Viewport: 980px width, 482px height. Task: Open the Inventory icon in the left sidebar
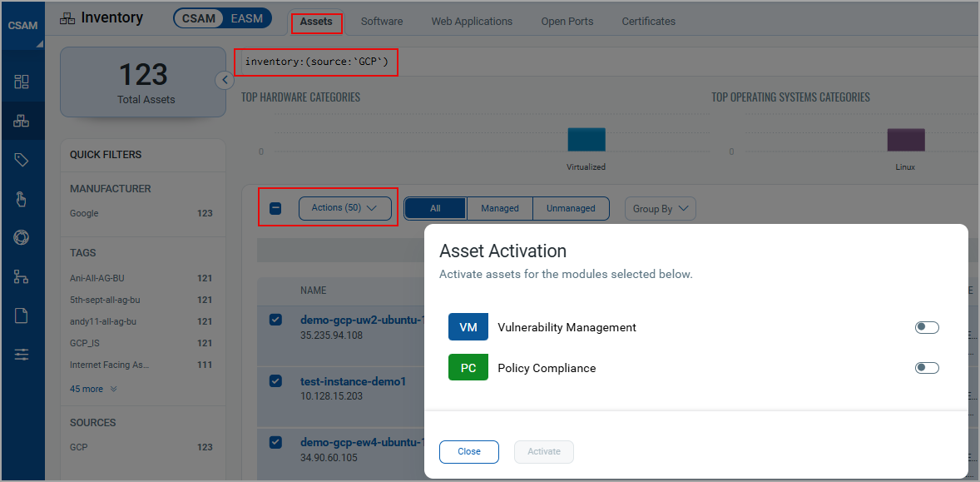[22, 121]
